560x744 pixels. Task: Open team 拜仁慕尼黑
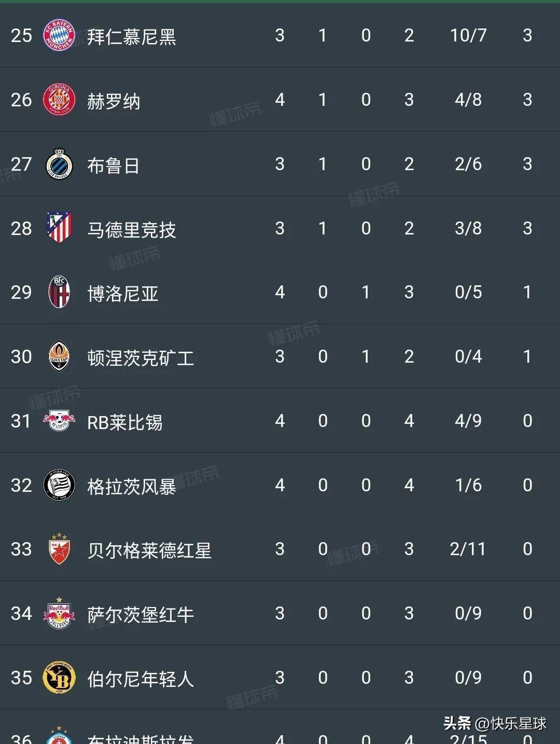pyautogui.click(x=132, y=36)
